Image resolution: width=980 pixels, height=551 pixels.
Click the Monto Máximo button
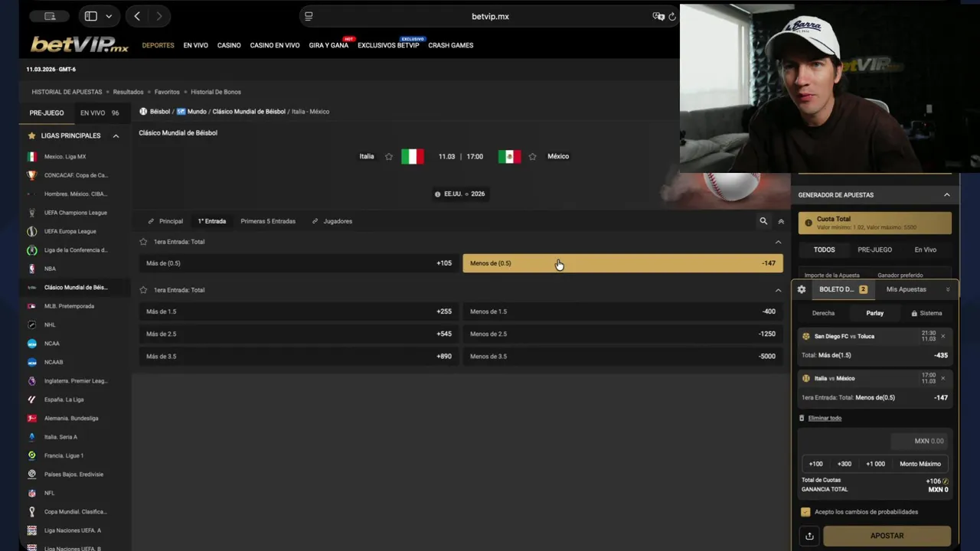pyautogui.click(x=920, y=464)
